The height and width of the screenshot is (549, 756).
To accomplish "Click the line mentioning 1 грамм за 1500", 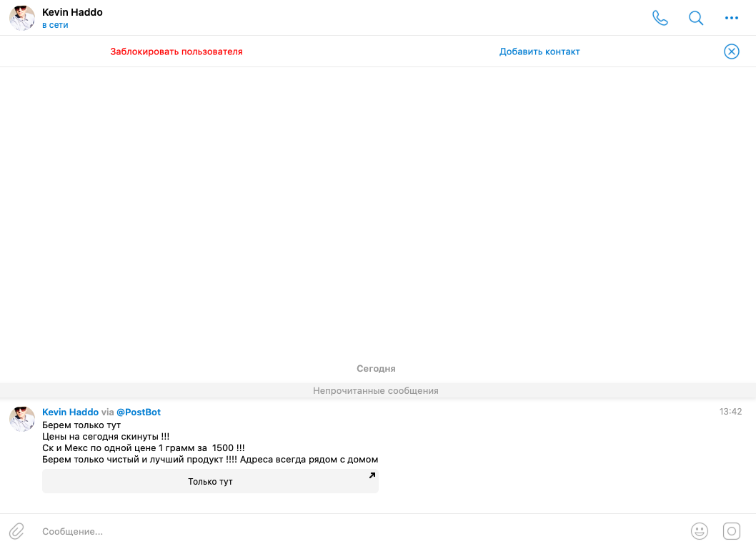I will (143, 448).
